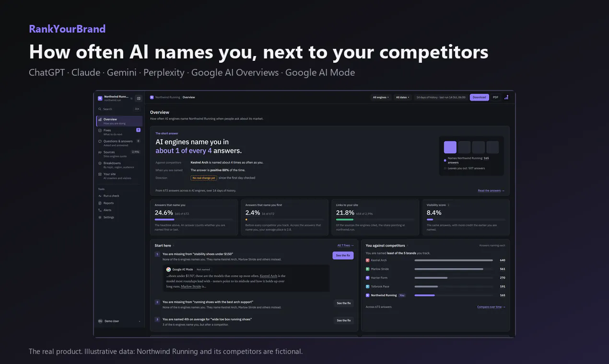Viewport: 609px width, 364px height.
Task: Click the Run a check pulse icon
Action: click(x=100, y=196)
